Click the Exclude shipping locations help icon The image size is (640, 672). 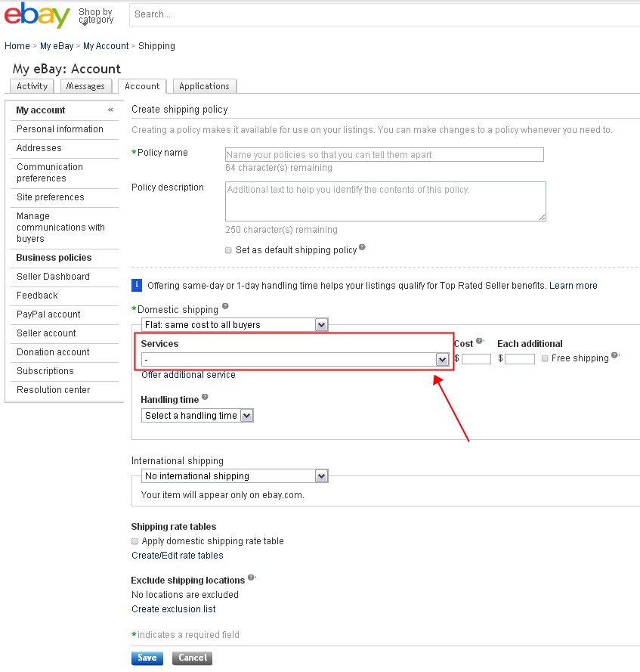[x=250, y=577]
